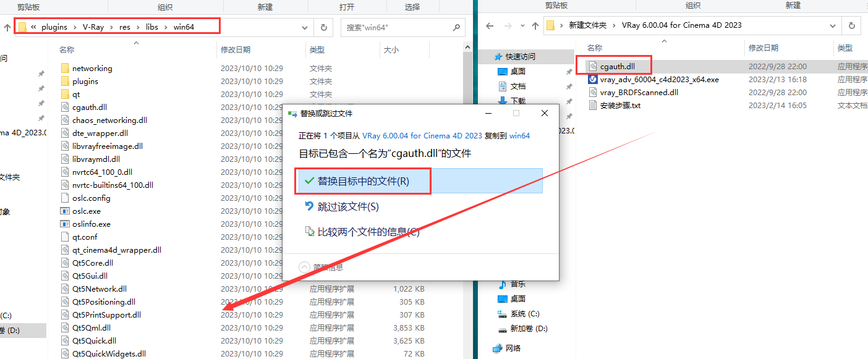This screenshot has height=359, width=868.
Task: Select nvrtc-builtins64_100.dll file
Action: 113,185
